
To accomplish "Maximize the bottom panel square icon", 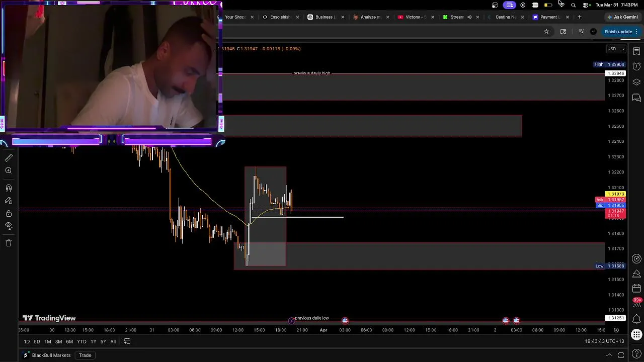I will (x=621, y=355).
